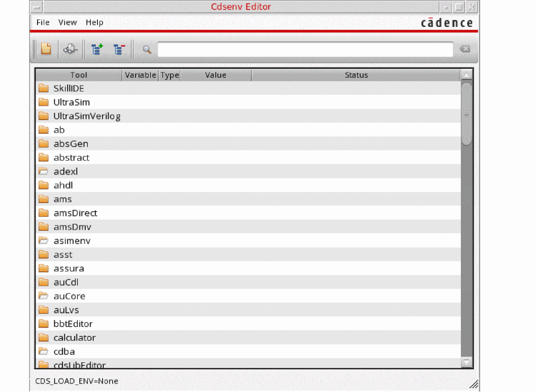Click the Type column header
The width and height of the screenshot is (536, 392).
[170, 75]
